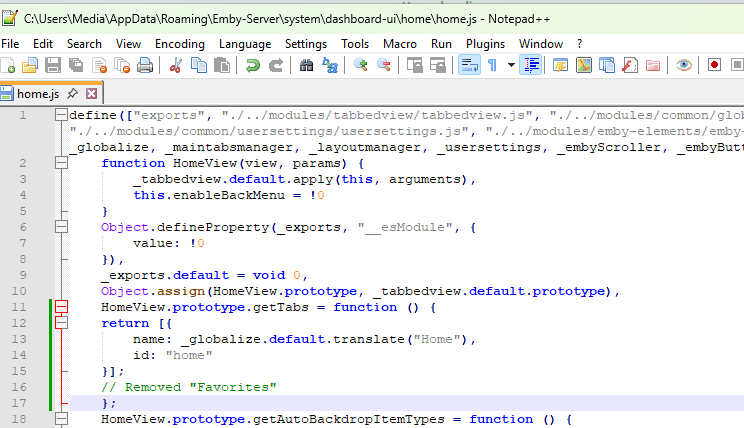Create a new file with the New icon

click(8, 65)
